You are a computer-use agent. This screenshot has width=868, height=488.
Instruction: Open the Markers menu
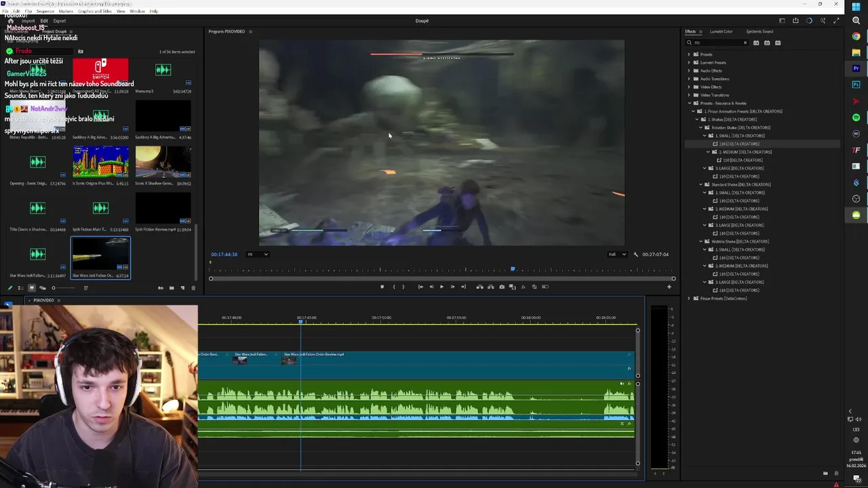coord(66,12)
